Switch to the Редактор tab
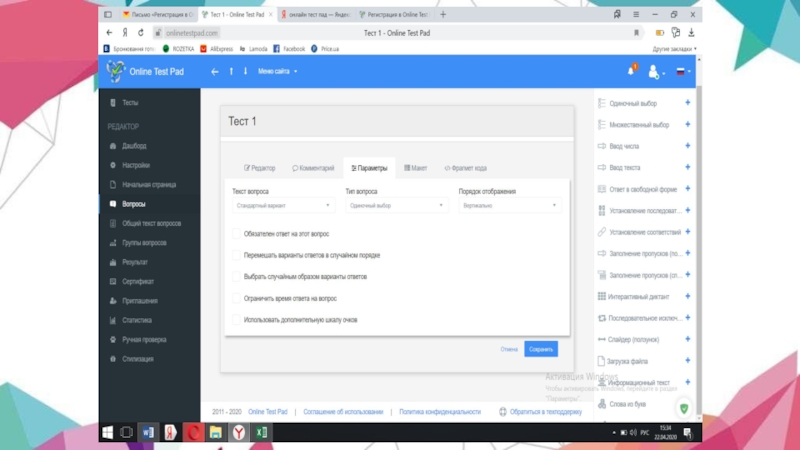The width and height of the screenshot is (800, 450). (260, 168)
